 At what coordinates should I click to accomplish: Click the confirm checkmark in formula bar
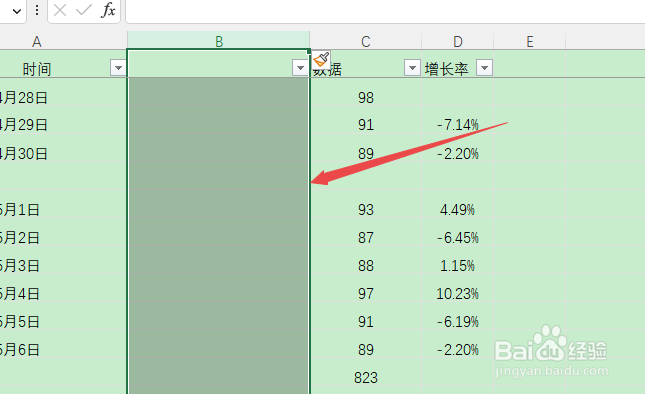point(84,10)
